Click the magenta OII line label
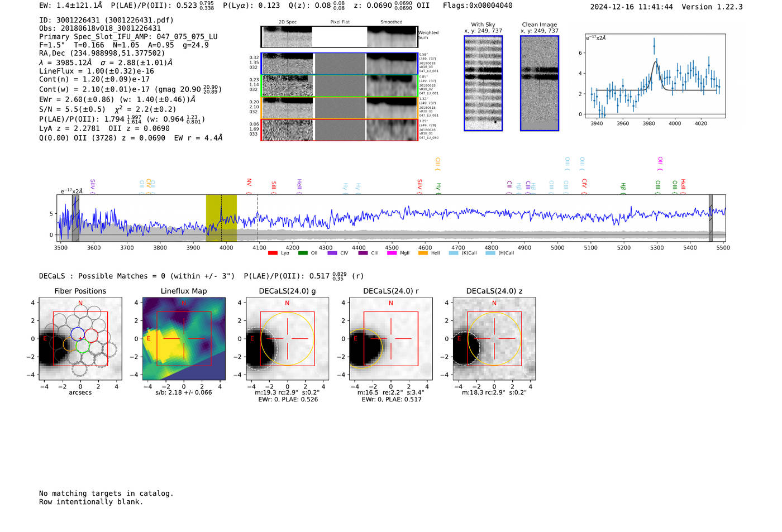The width and height of the screenshot is (782, 532). coord(660,164)
